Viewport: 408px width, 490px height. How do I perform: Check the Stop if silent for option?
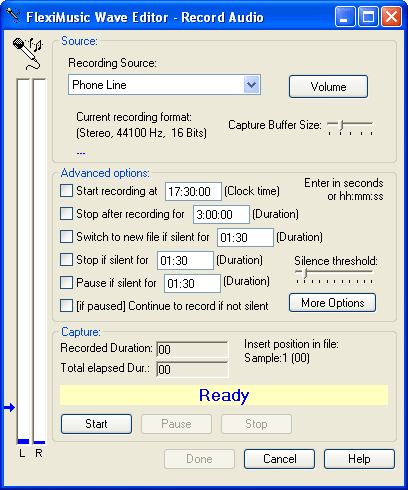tap(66, 260)
